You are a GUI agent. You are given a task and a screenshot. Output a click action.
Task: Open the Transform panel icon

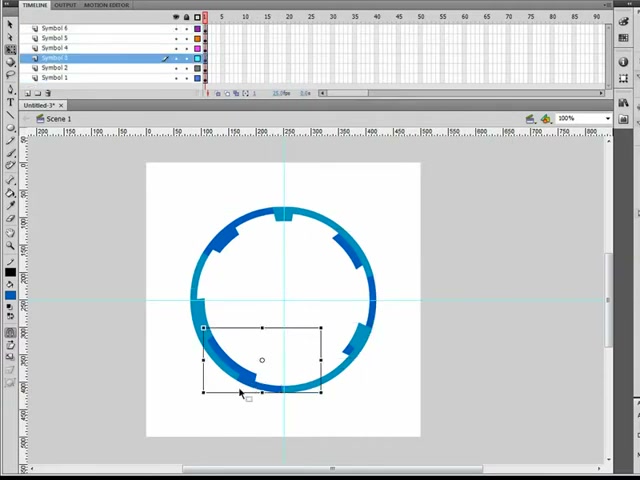pos(623,78)
